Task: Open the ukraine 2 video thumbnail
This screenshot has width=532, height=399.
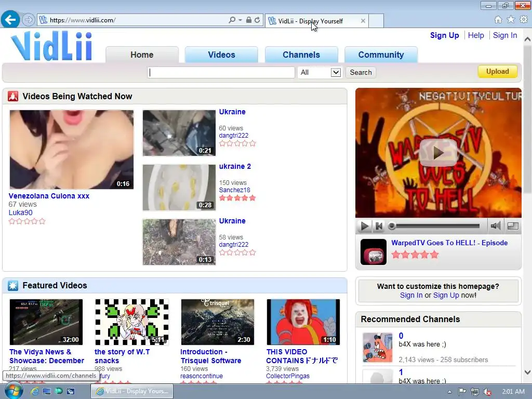Action: pos(179,188)
